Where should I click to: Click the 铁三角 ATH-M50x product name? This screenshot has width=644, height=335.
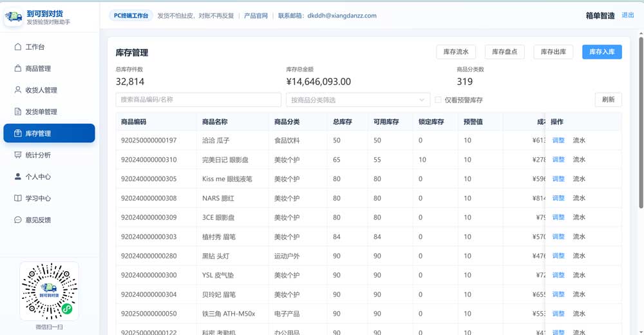click(x=229, y=314)
